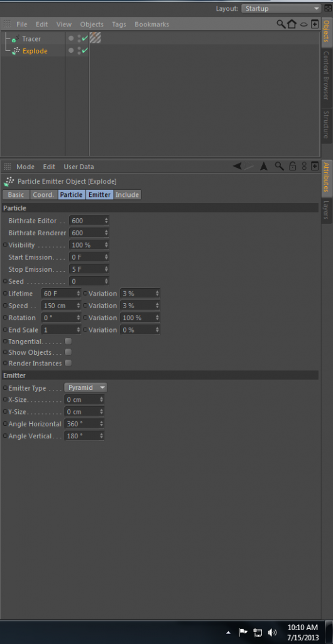Click the back arrow in Attributes manager
Screen dimensions: 333x644
coord(237,166)
